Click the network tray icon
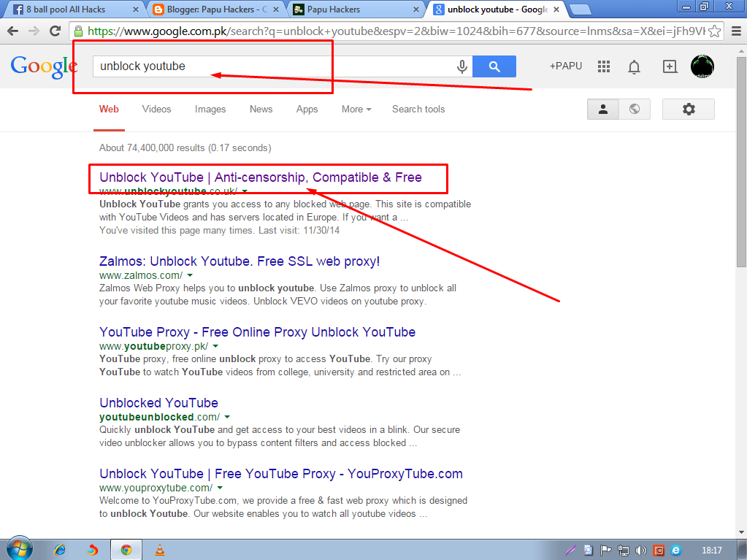This screenshot has width=747, height=560. coord(623,551)
